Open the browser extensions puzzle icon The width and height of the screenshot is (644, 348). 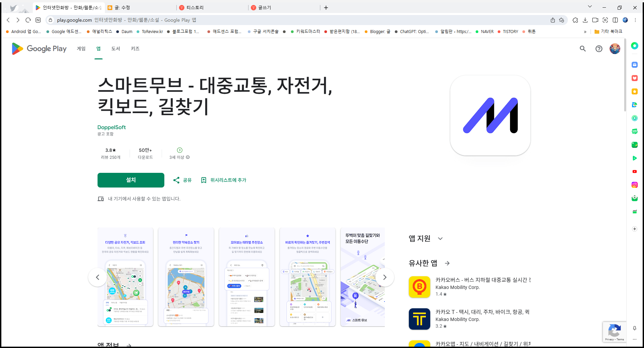[575, 20]
